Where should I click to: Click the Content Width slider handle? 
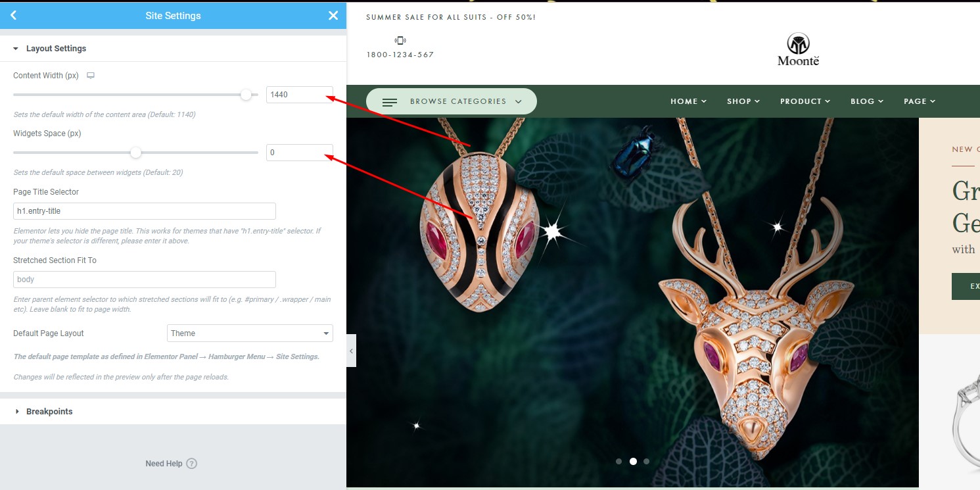pyautogui.click(x=246, y=95)
